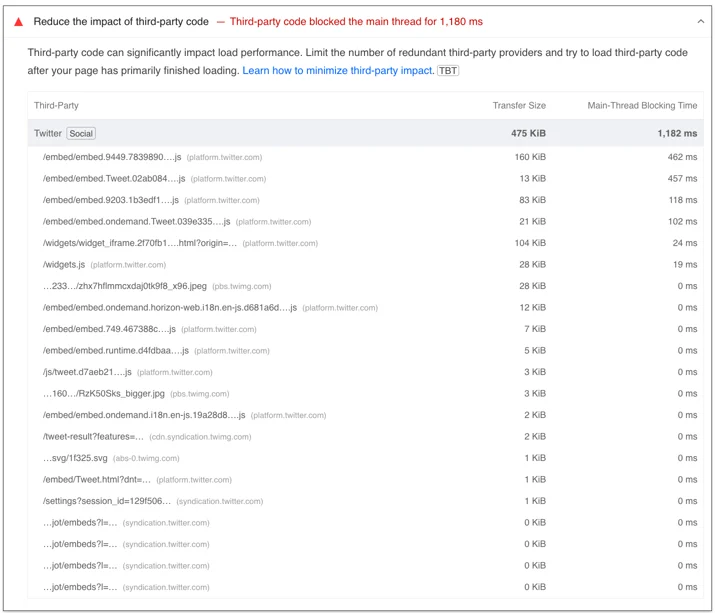Image resolution: width=715 pixels, height=613 pixels.
Task: Open /embed/embed.9203.1b3edf1….js URL
Action: 111,200
